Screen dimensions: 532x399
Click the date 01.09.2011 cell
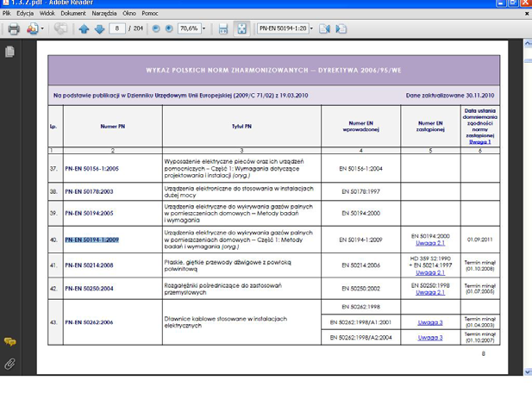click(479, 240)
